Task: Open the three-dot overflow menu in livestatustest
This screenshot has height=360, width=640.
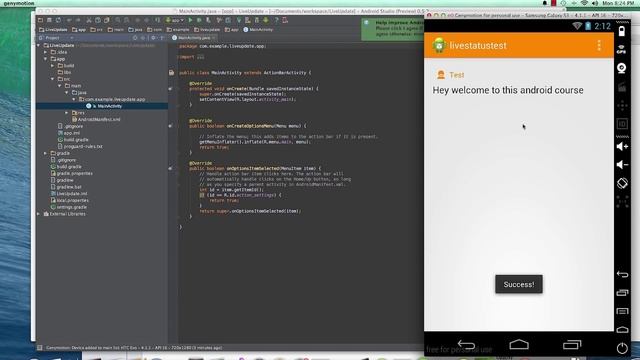Action: [x=599, y=45]
